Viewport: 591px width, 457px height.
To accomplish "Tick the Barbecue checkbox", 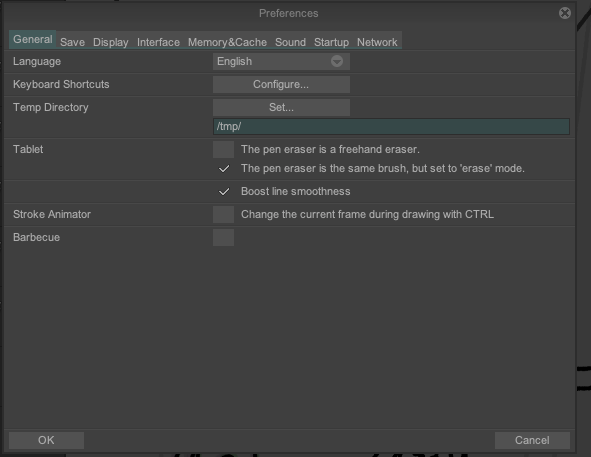I will click(x=224, y=238).
